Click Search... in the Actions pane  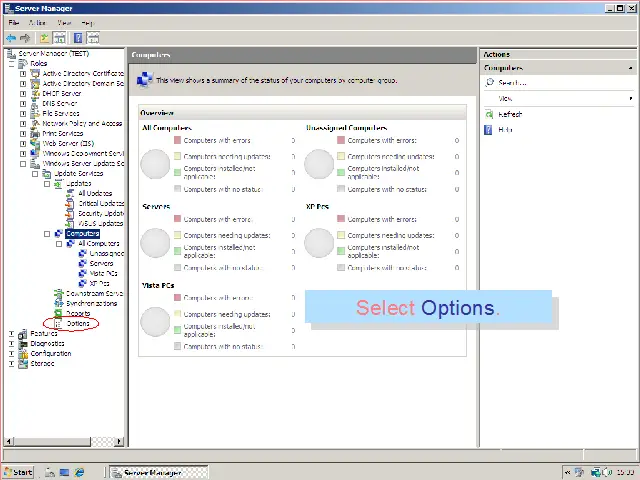pos(512,82)
